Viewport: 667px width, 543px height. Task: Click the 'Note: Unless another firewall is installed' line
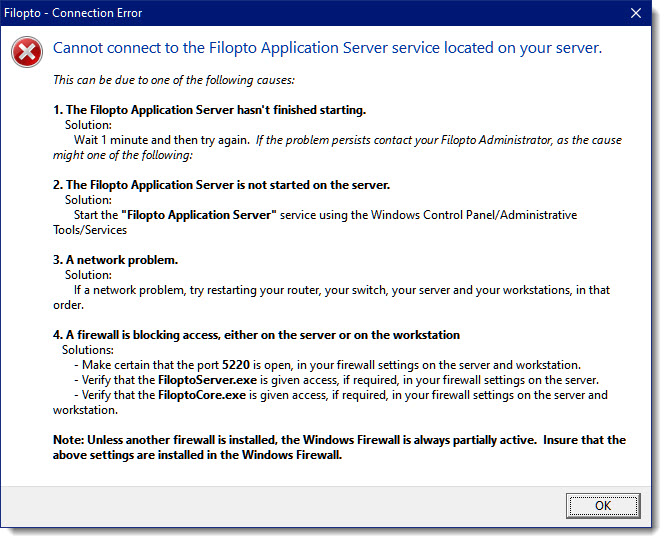339,440
